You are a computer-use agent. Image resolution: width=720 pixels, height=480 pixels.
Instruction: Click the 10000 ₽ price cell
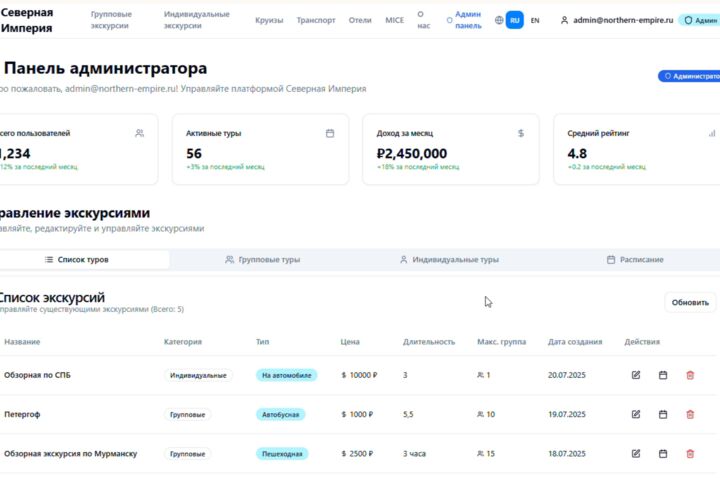pos(360,375)
